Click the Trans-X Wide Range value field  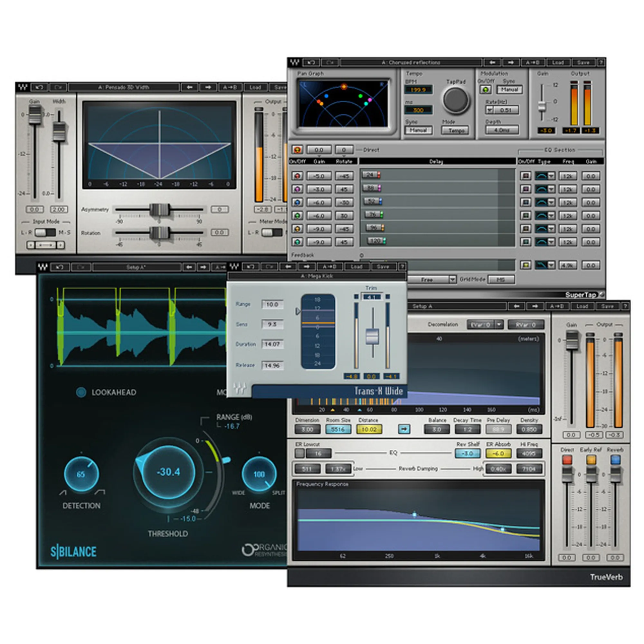272,304
